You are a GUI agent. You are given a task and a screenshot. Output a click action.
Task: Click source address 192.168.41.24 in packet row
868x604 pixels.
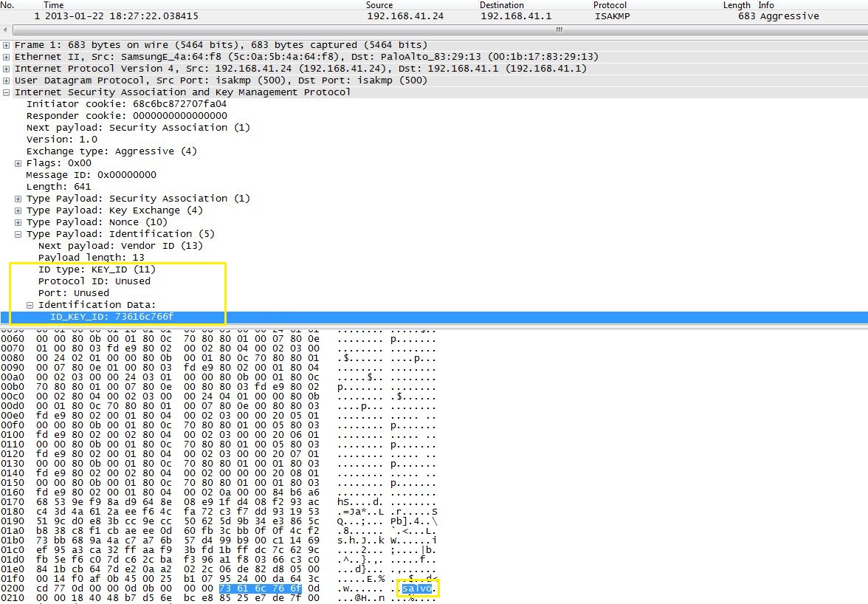pos(405,16)
